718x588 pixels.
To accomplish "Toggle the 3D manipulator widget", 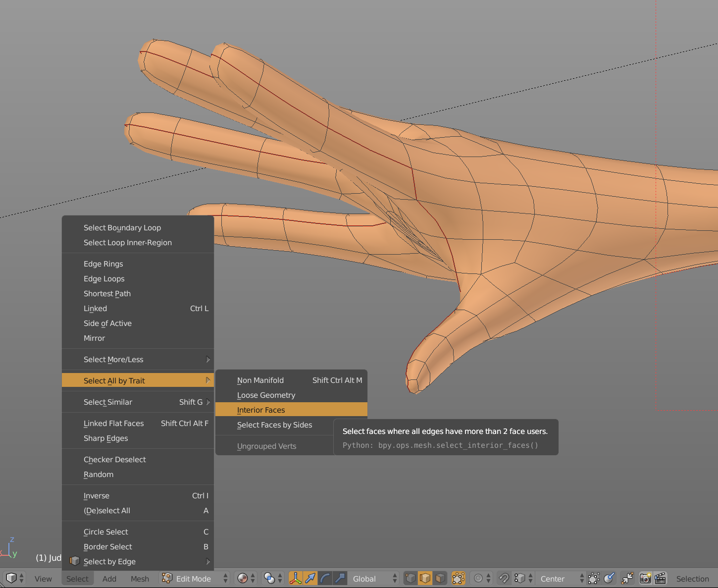I will 296,578.
